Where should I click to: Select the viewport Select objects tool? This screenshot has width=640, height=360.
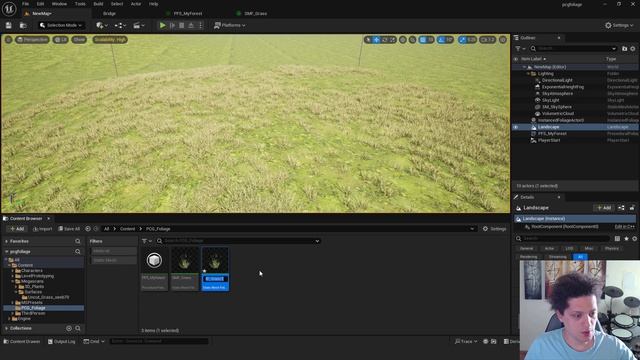click(368, 40)
